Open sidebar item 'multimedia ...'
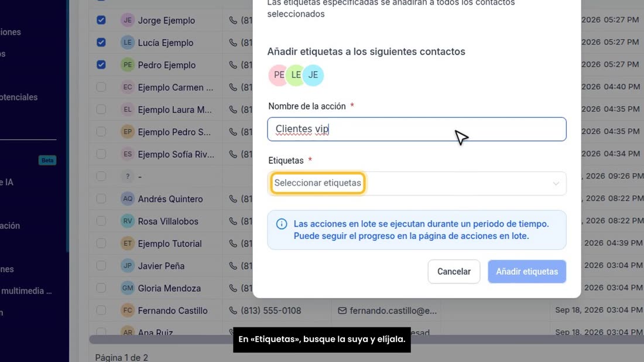644x362 pixels. tap(26, 291)
